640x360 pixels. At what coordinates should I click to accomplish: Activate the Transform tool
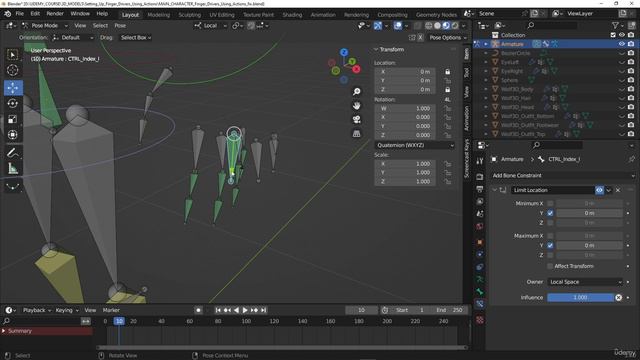[13, 135]
